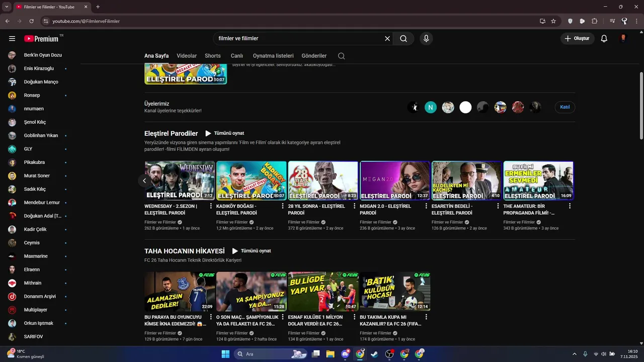Open the YouTube hamburger guide menu
The height and width of the screenshot is (362, 644).
12,39
